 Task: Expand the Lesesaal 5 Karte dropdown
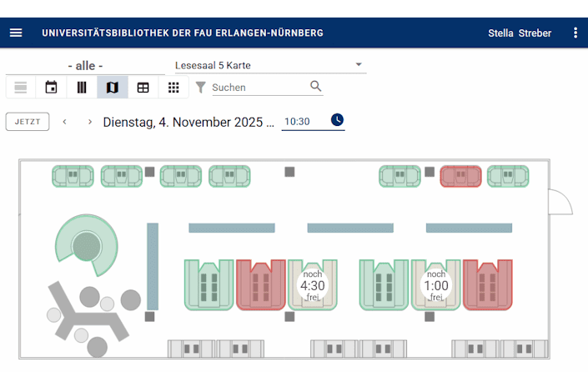[x=359, y=65]
